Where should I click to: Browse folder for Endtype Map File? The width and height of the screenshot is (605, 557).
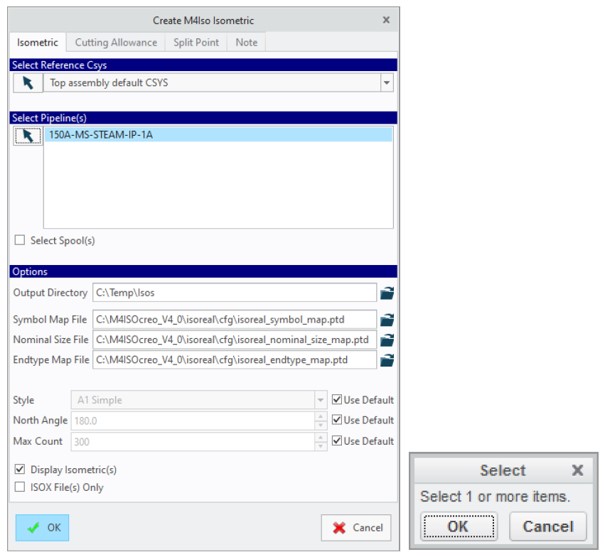(x=387, y=360)
